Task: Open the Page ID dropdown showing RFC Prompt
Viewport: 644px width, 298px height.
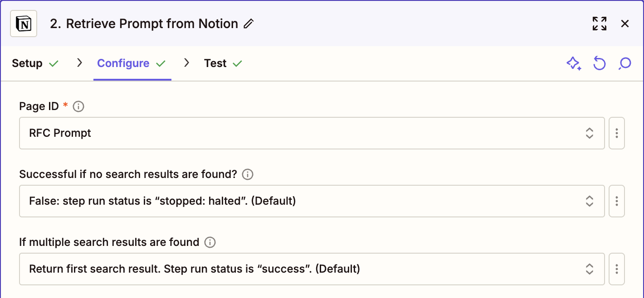Action: [x=312, y=133]
